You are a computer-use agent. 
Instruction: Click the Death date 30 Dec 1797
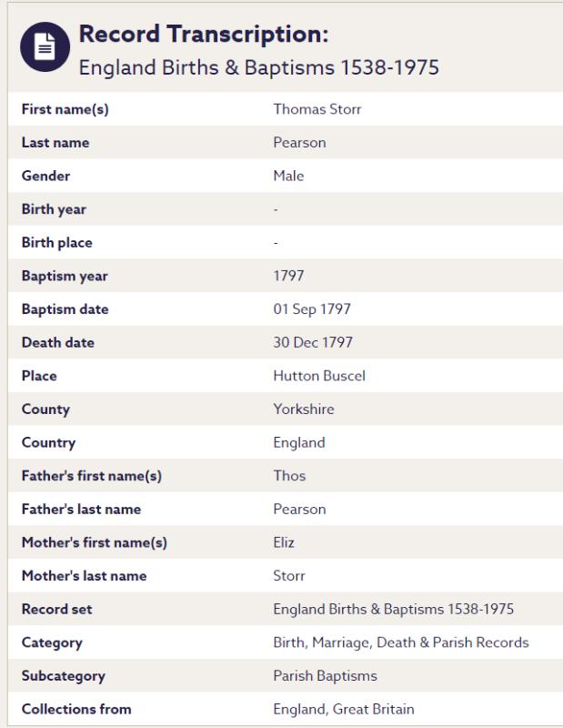(313, 343)
